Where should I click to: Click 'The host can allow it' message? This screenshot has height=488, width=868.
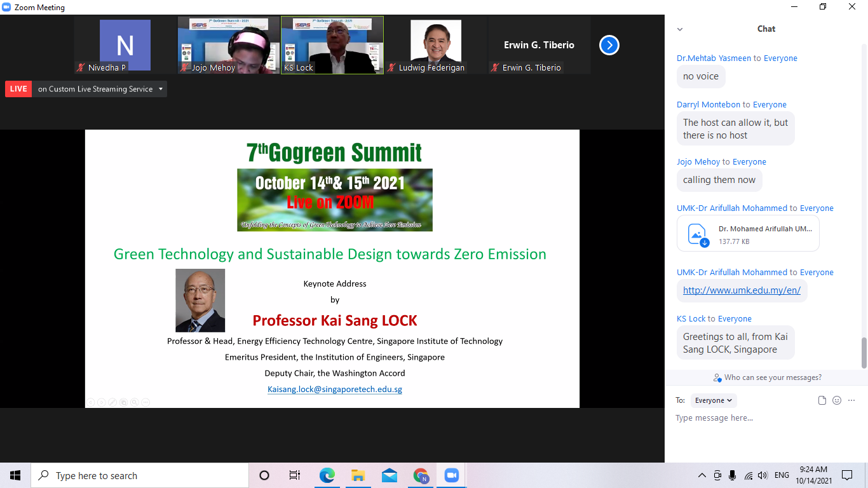coord(736,129)
